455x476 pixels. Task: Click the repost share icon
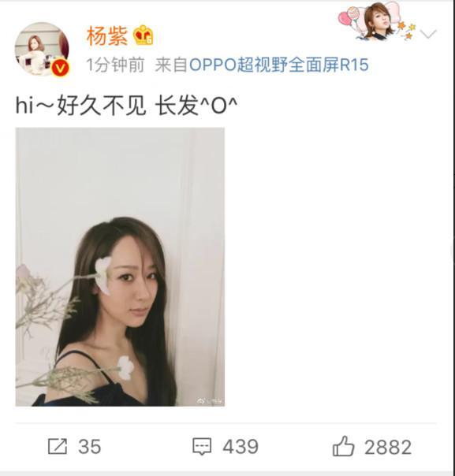point(58,446)
